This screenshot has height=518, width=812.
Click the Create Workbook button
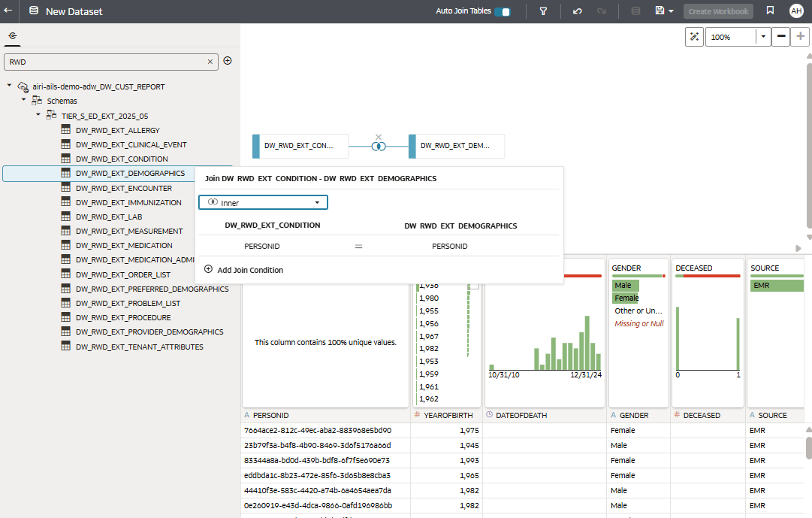[x=718, y=11]
